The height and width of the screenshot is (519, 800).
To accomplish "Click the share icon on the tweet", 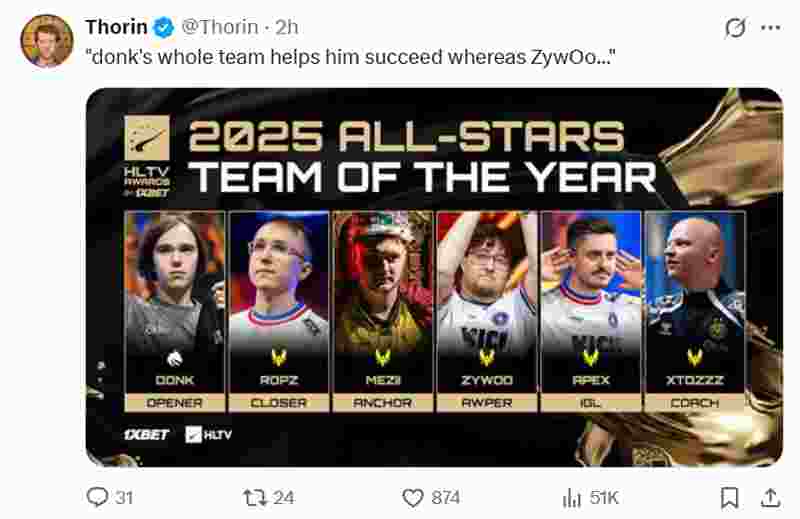I will [771, 497].
